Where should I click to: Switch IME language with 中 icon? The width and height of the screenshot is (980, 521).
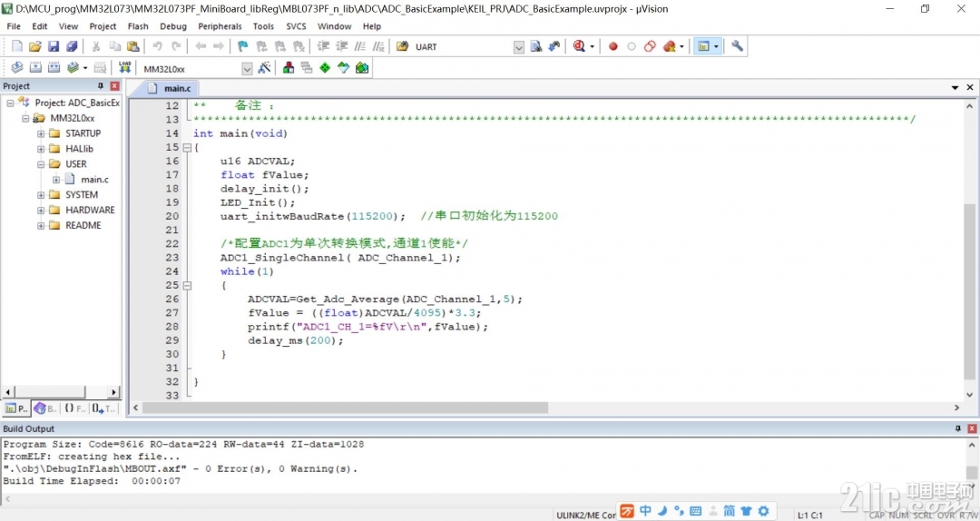point(646,511)
